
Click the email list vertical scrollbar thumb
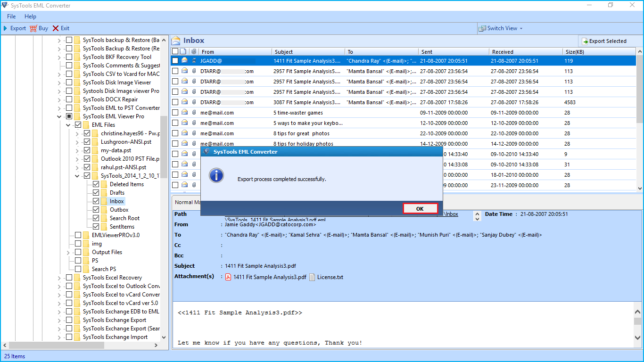point(640,89)
